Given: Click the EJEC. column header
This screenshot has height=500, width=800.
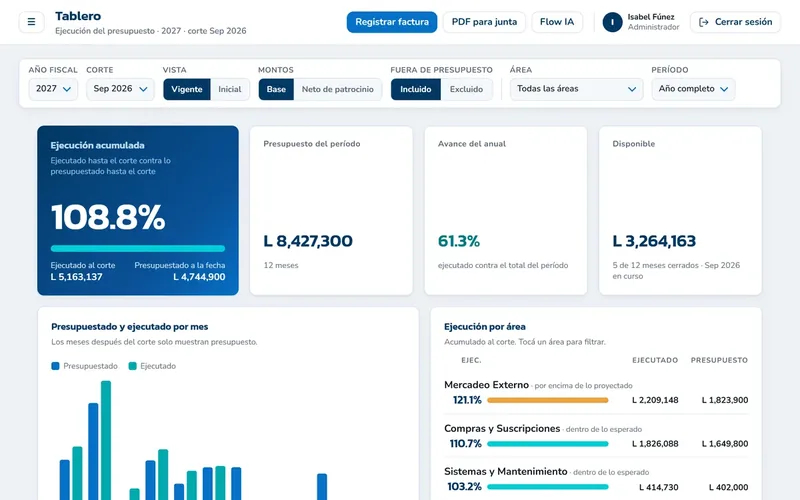Looking at the screenshot, I should pos(471,360).
